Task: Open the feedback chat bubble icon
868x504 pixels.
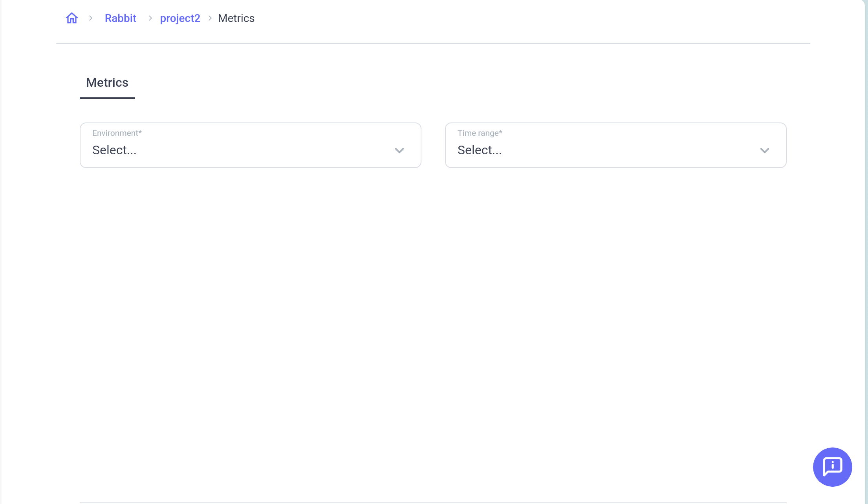Action: coord(832,467)
